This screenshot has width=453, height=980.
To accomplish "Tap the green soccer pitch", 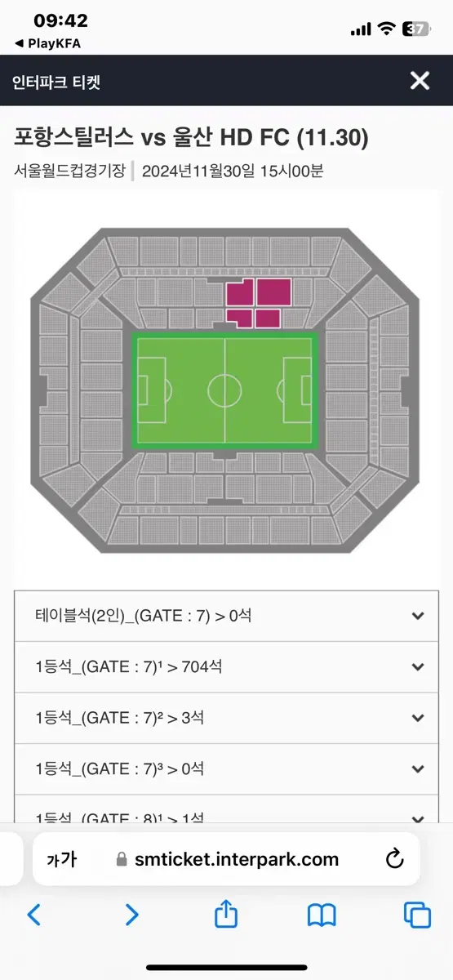I will (224, 390).
